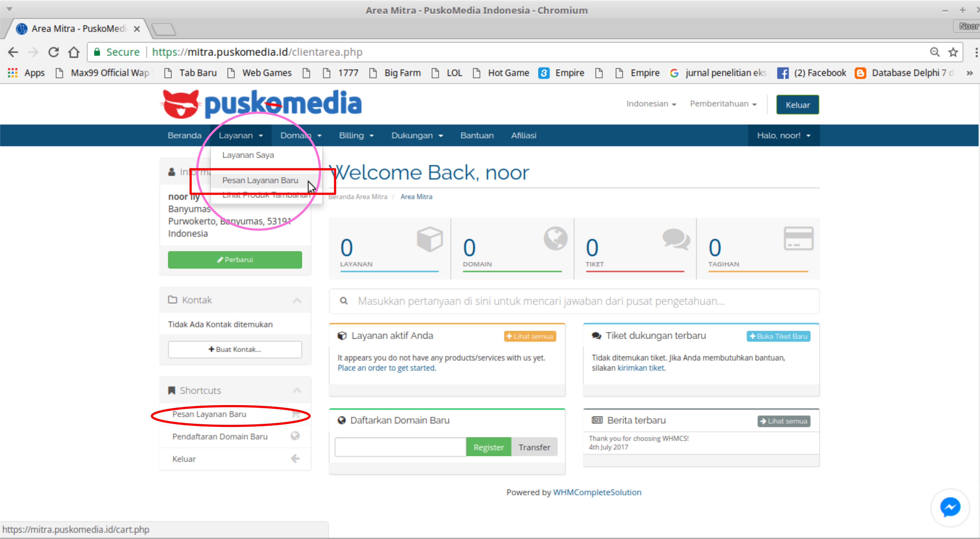Bookmark this page with star icon
Image resolution: width=980 pixels, height=539 pixels.
click(953, 52)
